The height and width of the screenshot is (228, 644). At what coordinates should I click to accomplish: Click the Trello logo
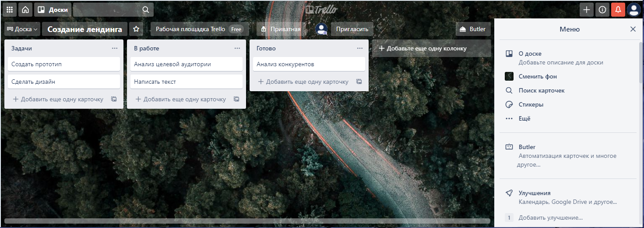point(322,10)
